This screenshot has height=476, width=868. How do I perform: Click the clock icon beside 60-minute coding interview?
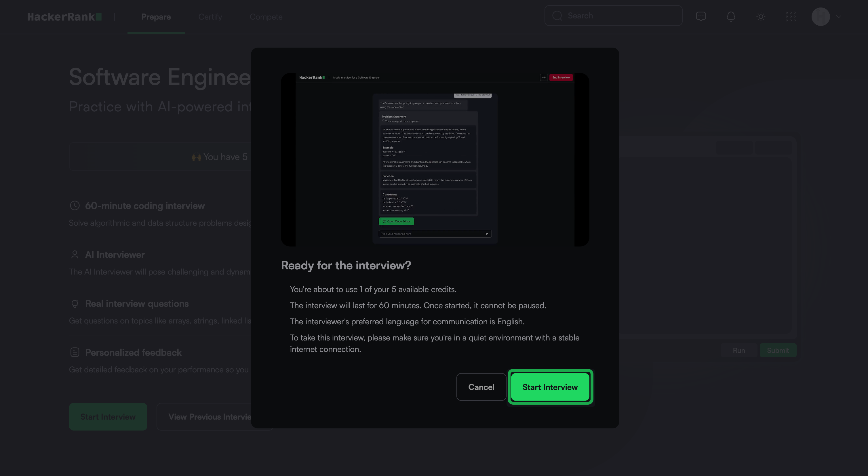click(x=75, y=205)
